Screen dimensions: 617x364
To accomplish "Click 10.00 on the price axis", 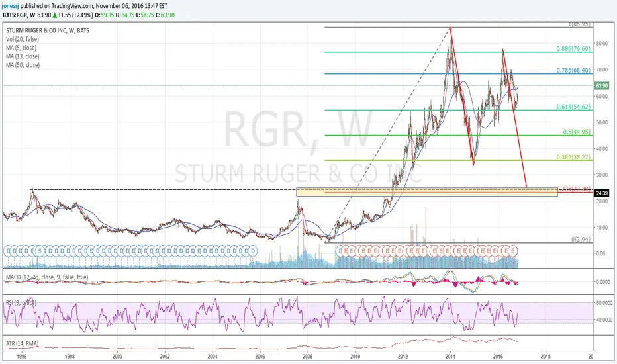I will pos(602,228).
